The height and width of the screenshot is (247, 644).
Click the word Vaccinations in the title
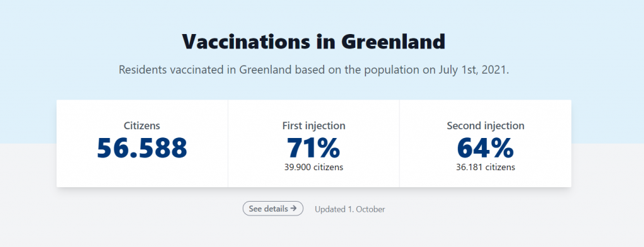click(x=245, y=42)
